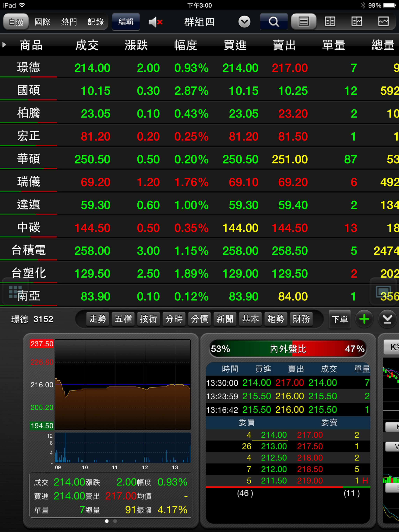Tap the 內外盤比 ratio bar
The image size is (399, 532).
[288, 349]
